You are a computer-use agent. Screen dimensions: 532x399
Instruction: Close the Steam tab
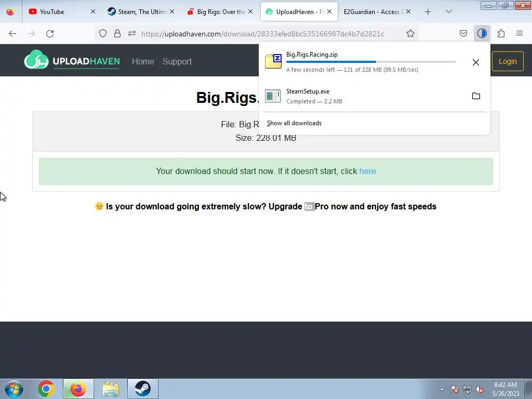(x=172, y=12)
